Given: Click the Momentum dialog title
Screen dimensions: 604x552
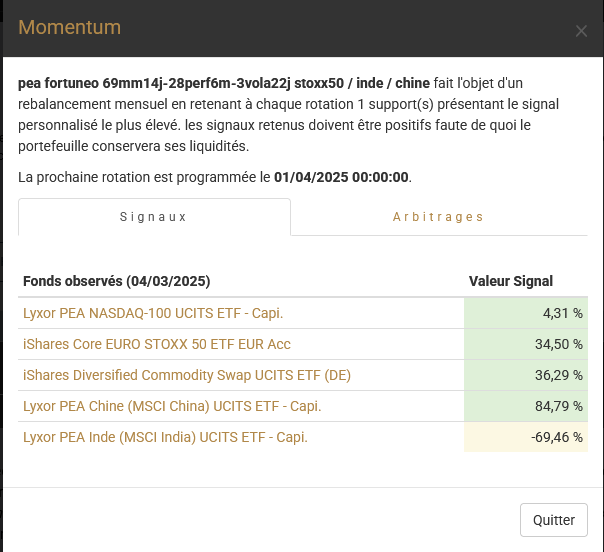Looking at the screenshot, I should (70, 27).
